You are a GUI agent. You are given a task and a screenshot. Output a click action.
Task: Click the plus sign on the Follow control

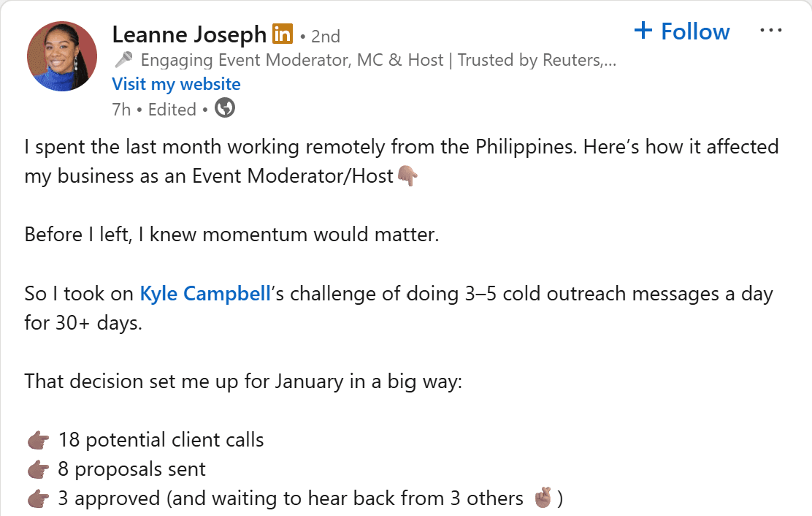click(643, 31)
